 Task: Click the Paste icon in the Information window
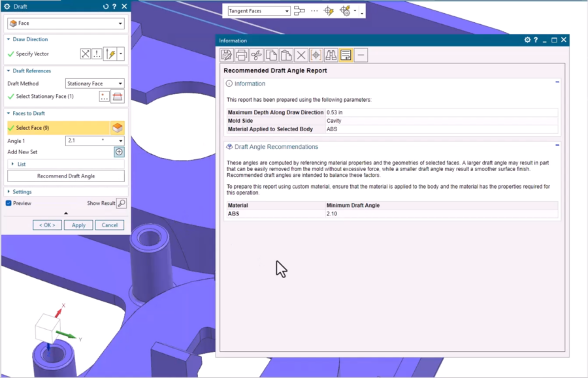coord(286,55)
